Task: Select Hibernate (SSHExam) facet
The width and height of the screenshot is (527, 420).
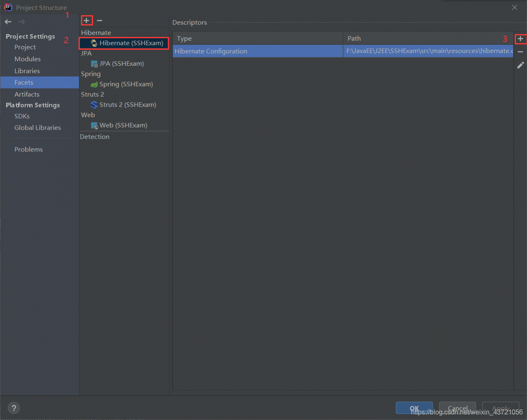Action: (124, 43)
